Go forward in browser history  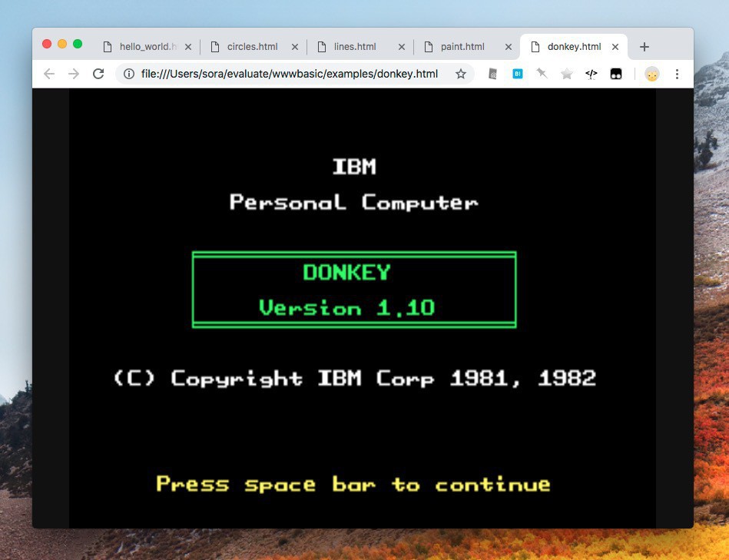pyautogui.click(x=74, y=74)
